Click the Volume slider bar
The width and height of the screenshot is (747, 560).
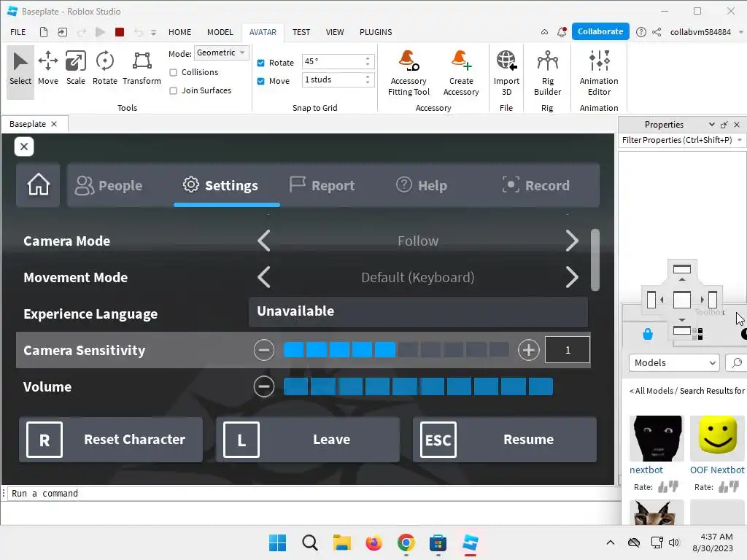tap(418, 386)
